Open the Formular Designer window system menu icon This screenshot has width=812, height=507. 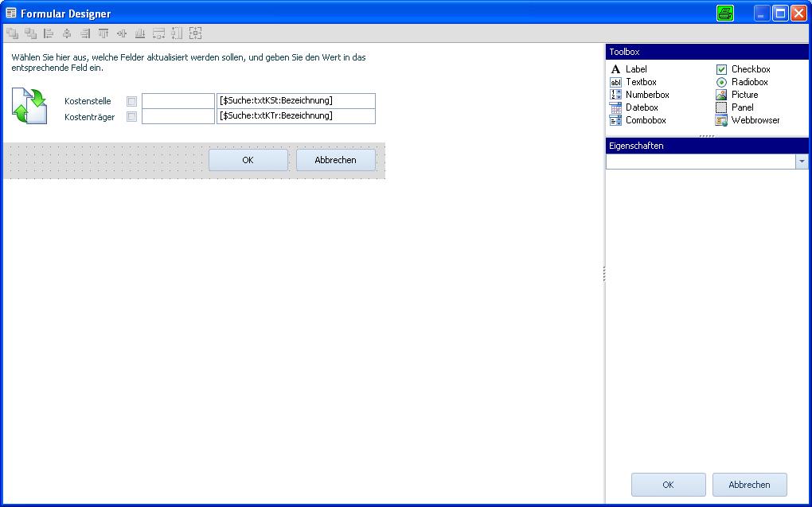[11, 14]
